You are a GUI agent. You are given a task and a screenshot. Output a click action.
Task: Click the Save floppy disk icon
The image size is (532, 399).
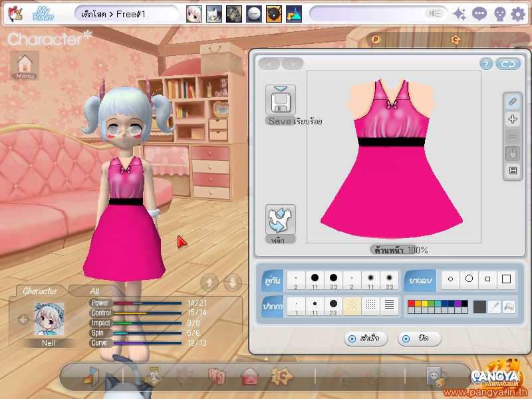point(280,100)
